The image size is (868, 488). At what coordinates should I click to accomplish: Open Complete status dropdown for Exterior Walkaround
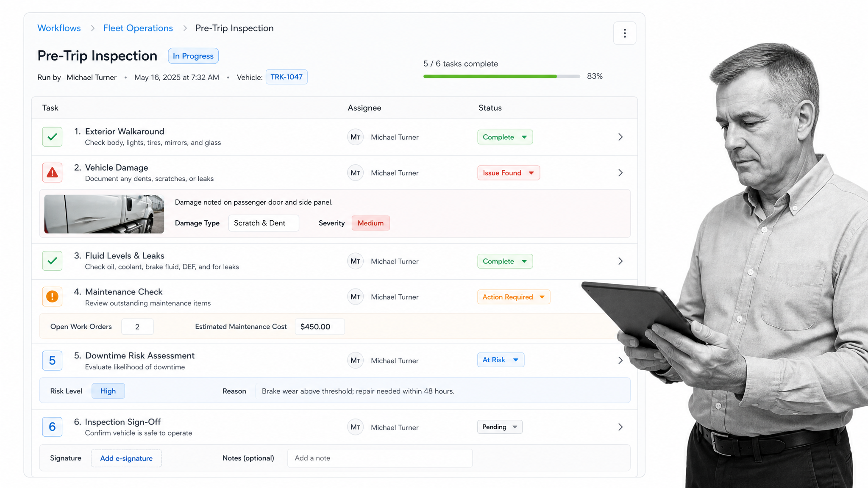[x=505, y=137]
